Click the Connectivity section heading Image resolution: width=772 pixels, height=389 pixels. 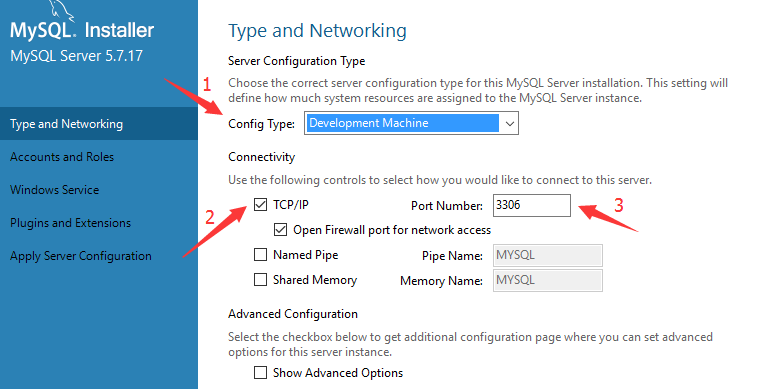click(261, 157)
